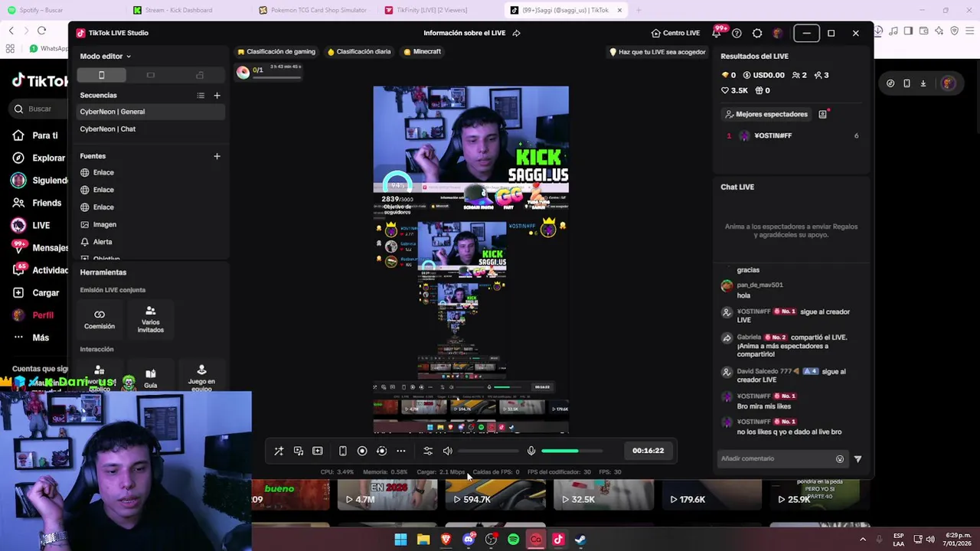The image size is (980, 551).
Task: Adjust the green microphone volume slider
Action: click(x=571, y=451)
